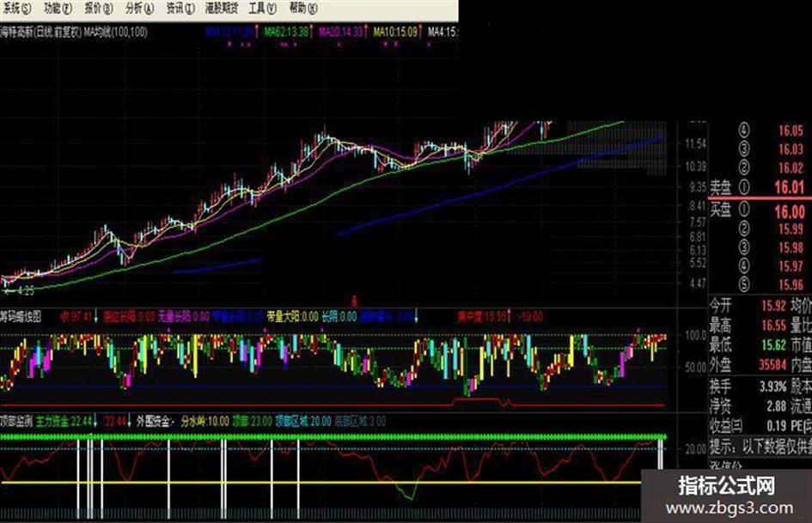Select the MA62:13.38 moving average label

(x=286, y=32)
